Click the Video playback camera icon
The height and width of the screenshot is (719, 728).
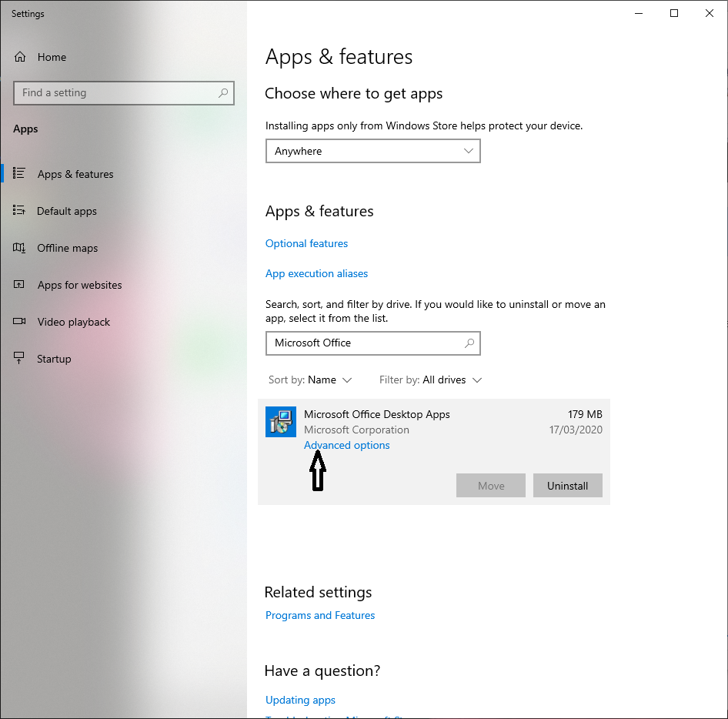19,322
